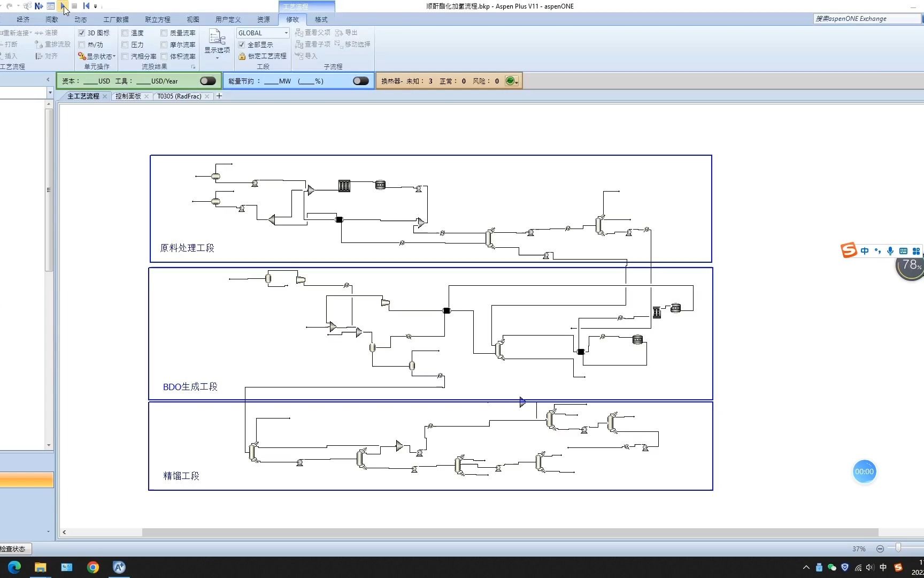Open the 流股结果 group dialog launcher
This screenshot has width=924, height=578.
[193, 67]
